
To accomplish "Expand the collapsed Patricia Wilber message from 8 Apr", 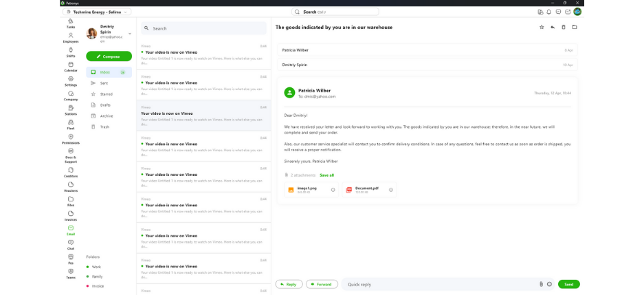I will [x=426, y=50].
